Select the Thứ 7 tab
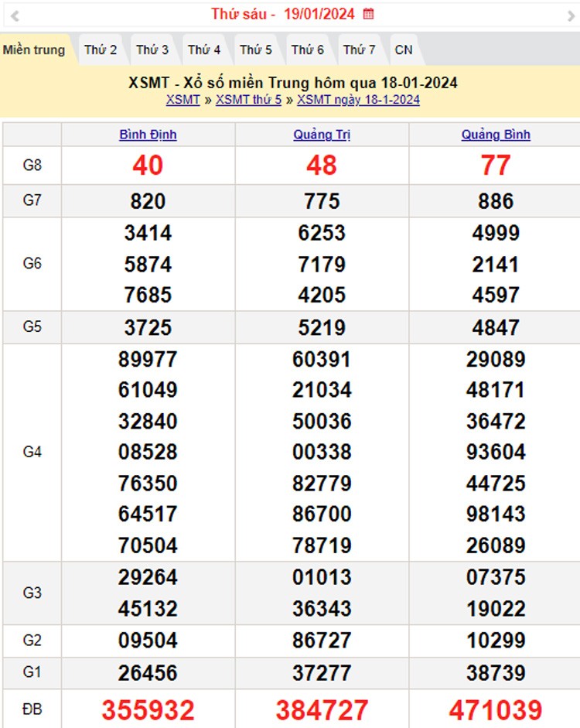The image size is (580, 728). coord(360,50)
